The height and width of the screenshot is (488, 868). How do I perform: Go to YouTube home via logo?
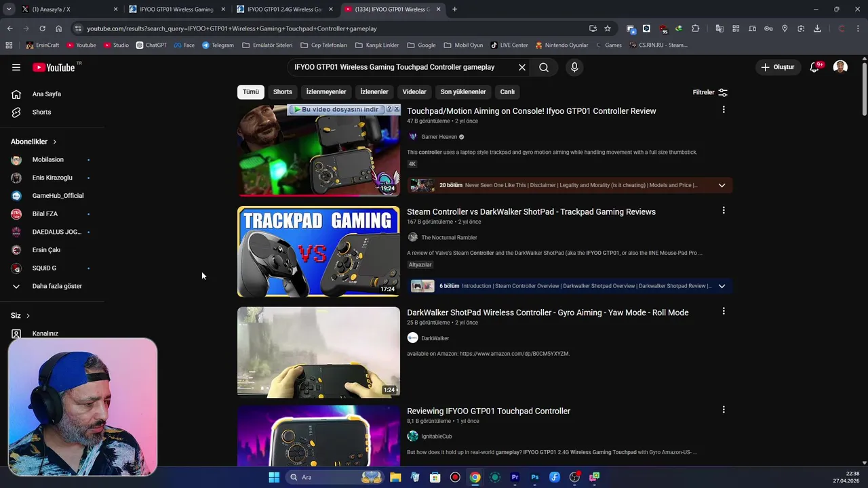coord(54,67)
